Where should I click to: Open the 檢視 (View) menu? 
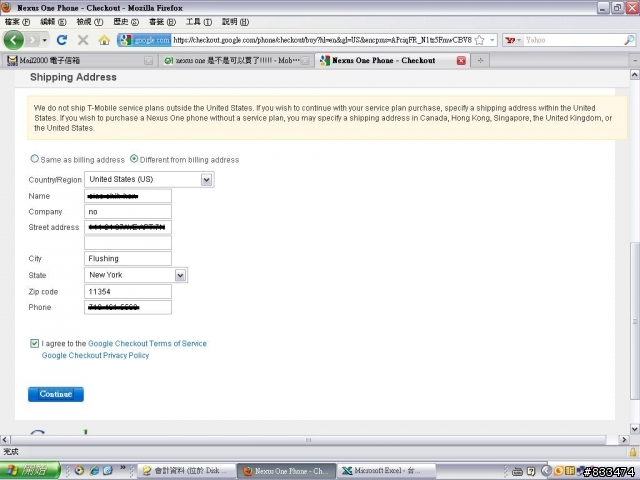point(89,22)
